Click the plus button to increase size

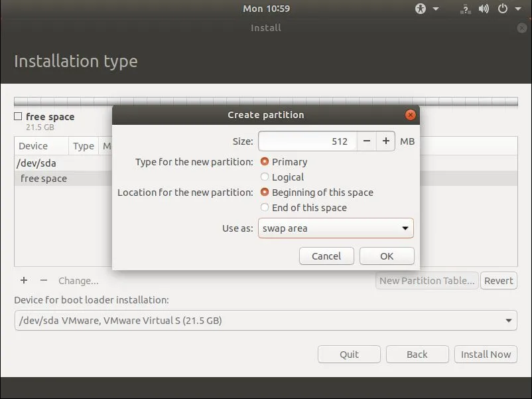coord(386,141)
